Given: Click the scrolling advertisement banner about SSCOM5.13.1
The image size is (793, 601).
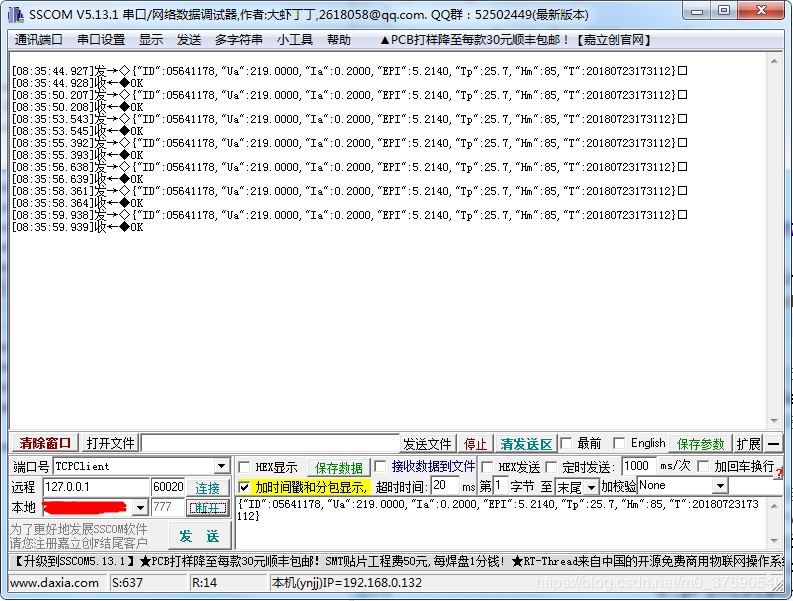Looking at the screenshot, I should pos(396,562).
